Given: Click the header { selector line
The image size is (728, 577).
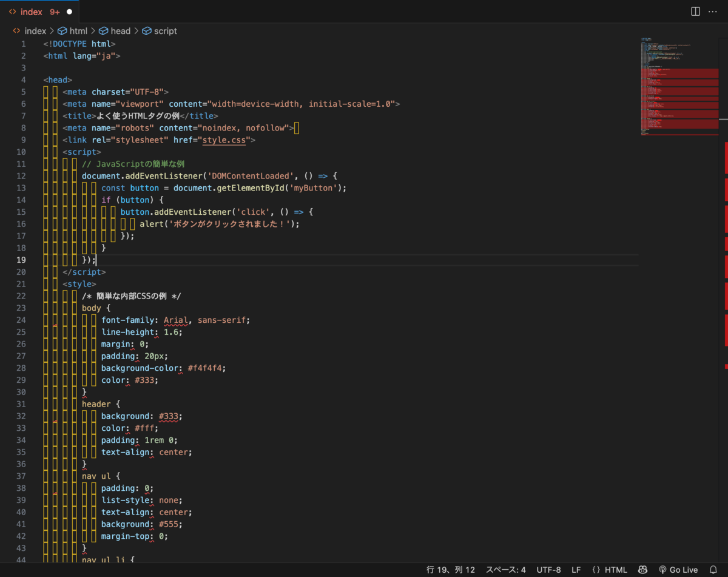Looking at the screenshot, I should (101, 404).
